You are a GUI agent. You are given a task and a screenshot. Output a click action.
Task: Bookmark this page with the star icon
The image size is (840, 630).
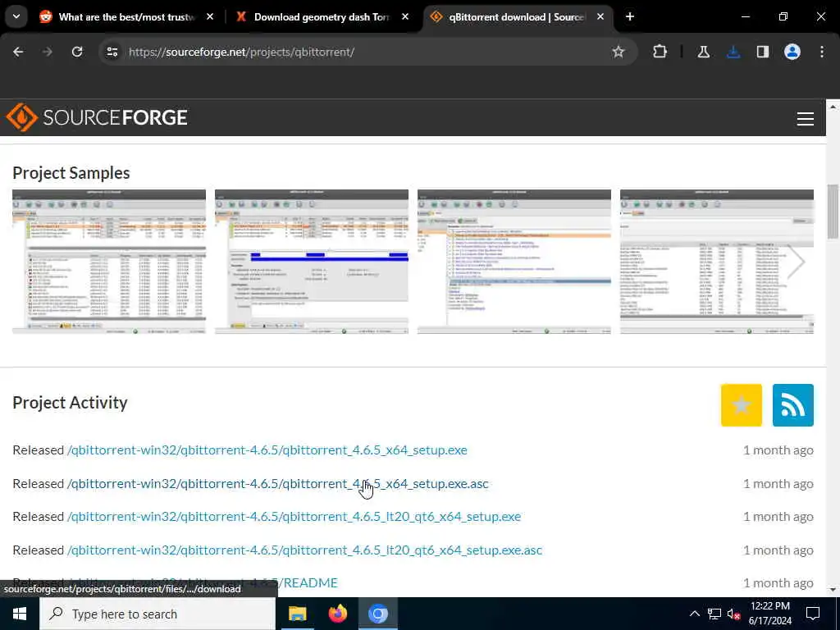coord(619,52)
